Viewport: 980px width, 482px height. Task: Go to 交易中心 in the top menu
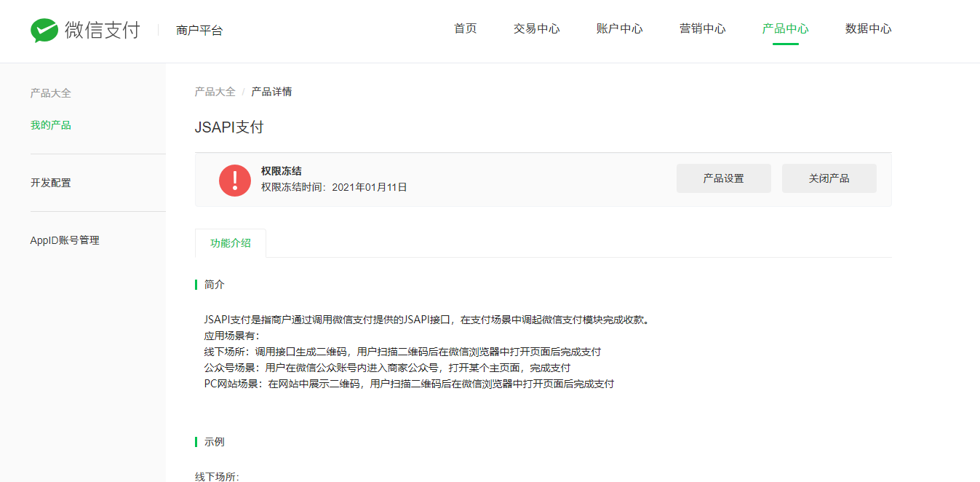pyautogui.click(x=537, y=29)
